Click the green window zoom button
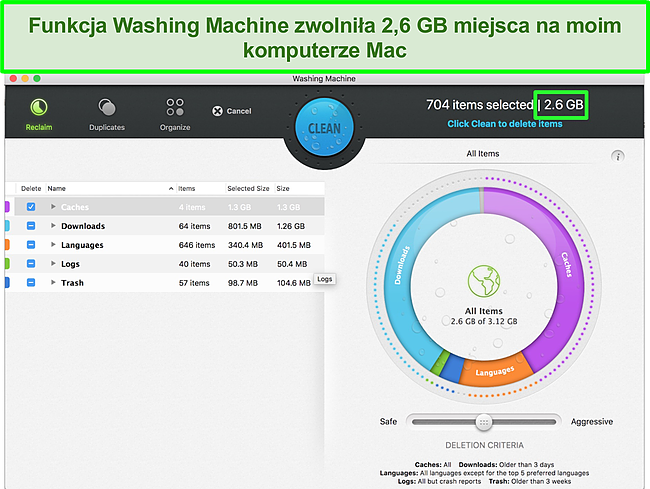 coord(37,78)
